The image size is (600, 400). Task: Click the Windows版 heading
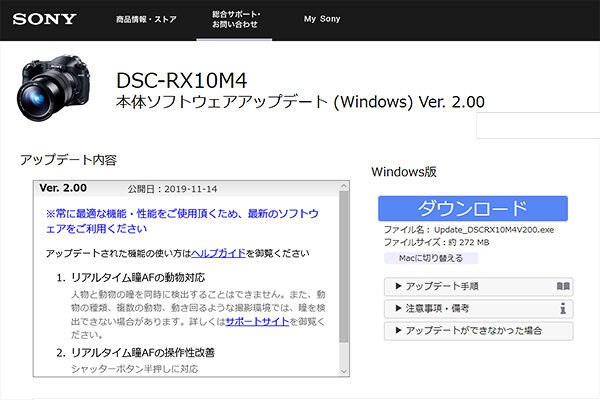point(404,172)
